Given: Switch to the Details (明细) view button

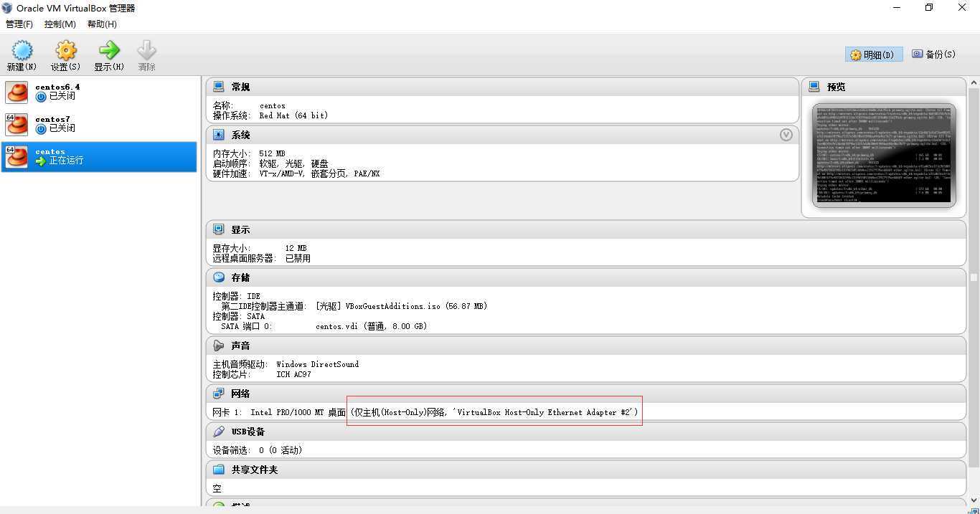Looking at the screenshot, I should [874, 54].
